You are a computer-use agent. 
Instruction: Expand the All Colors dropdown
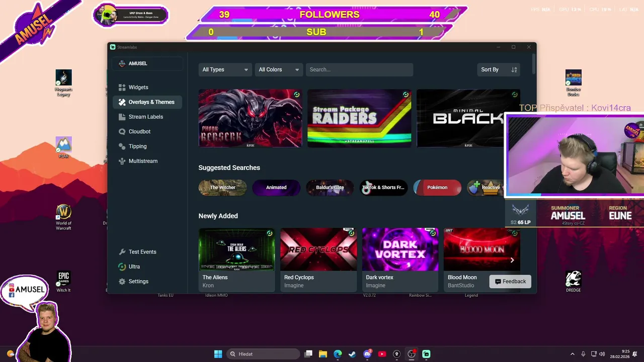[x=279, y=70]
